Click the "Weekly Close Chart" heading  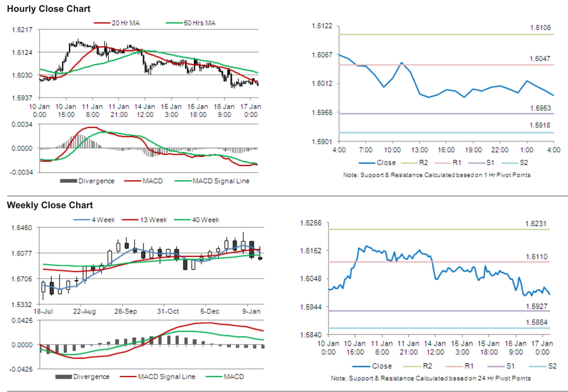click(x=50, y=205)
